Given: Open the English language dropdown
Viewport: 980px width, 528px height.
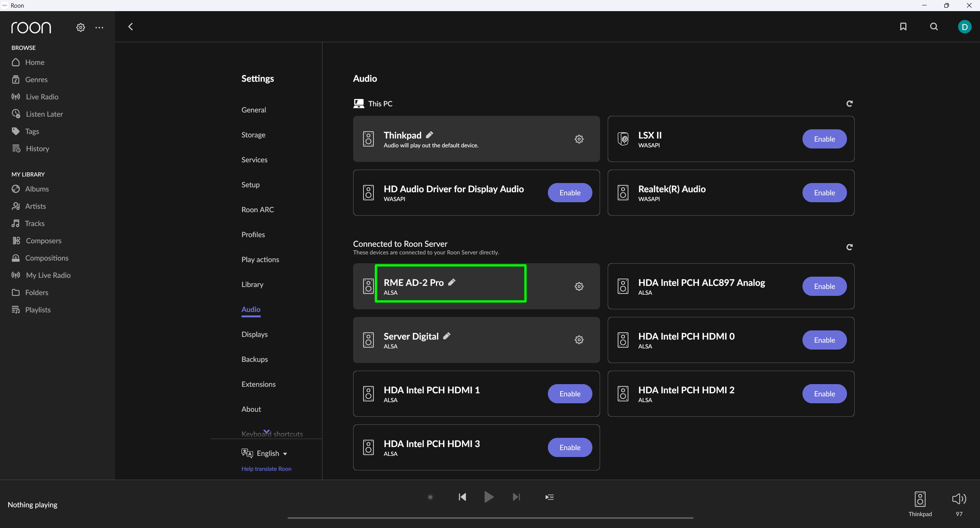Looking at the screenshot, I should pos(272,453).
